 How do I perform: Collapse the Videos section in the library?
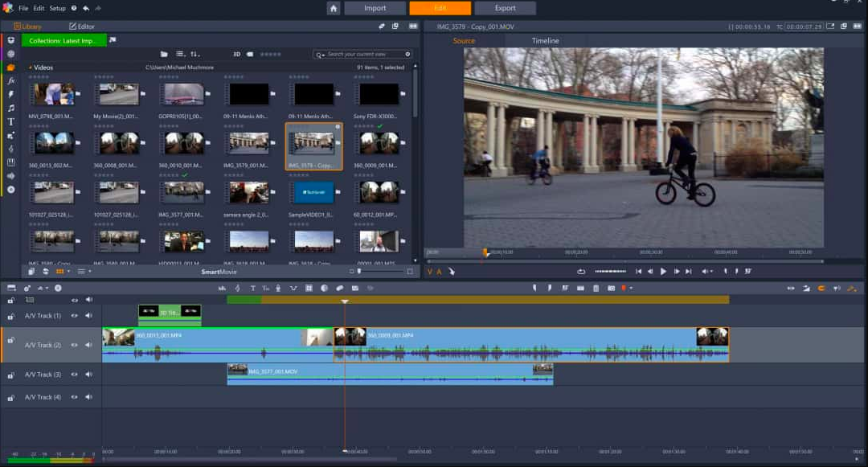click(31, 68)
